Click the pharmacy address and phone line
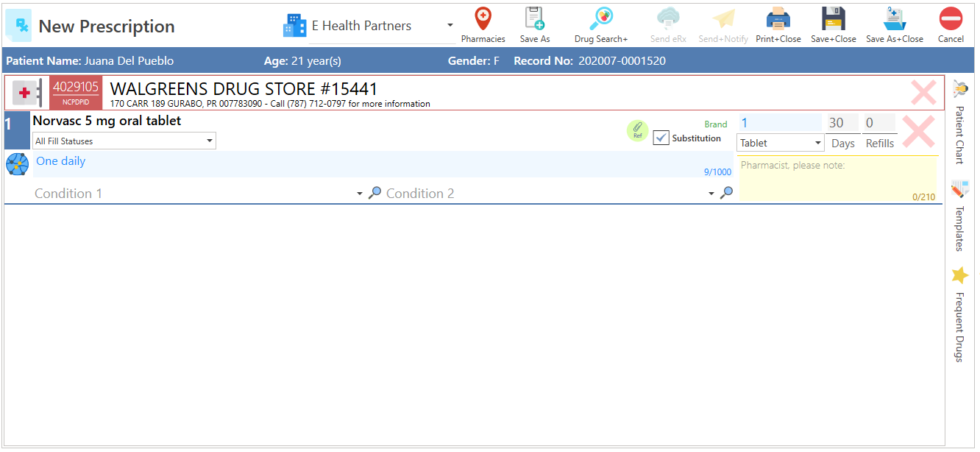The width and height of the screenshot is (980, 452). point(270,104)
